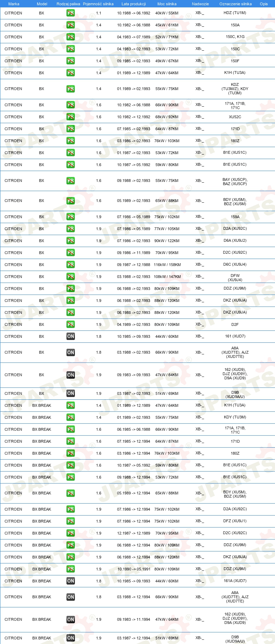
Task: Select the 116kW / 158KM power cell
Action: pos(167,265)
